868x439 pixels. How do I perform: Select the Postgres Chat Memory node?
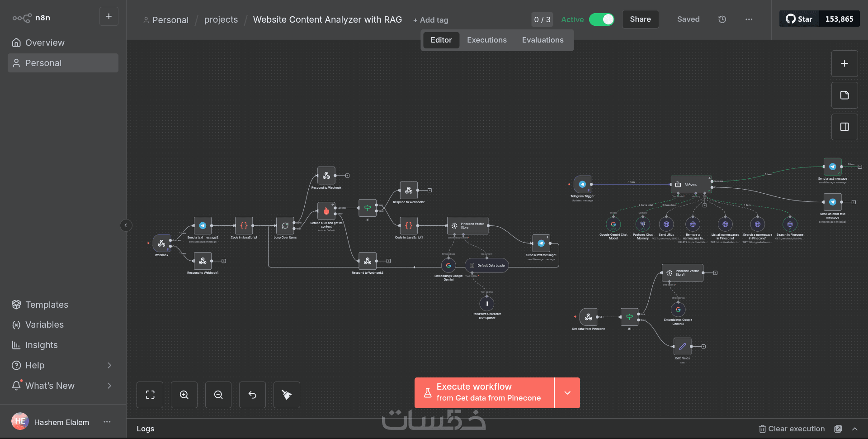(x=643, y=224)
